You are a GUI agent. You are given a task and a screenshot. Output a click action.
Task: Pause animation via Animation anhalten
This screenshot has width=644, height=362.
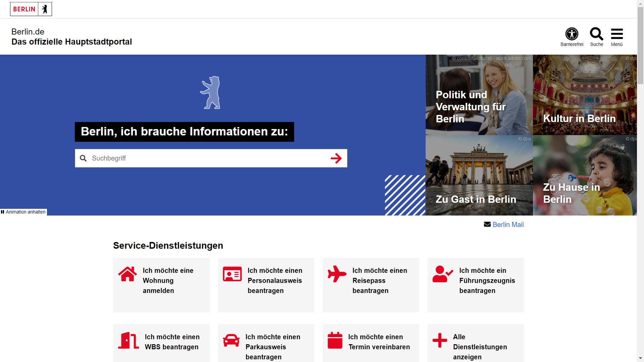(x=23, y=212)
